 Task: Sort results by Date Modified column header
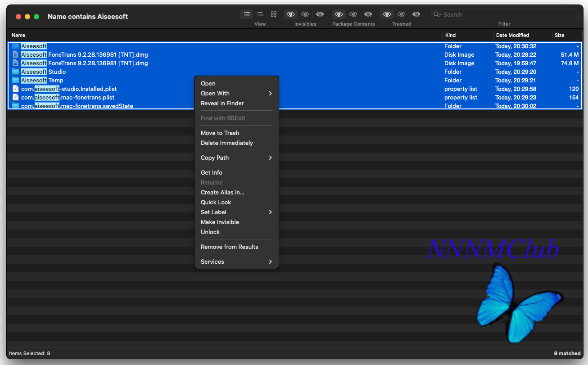click(x=512, y=35)
